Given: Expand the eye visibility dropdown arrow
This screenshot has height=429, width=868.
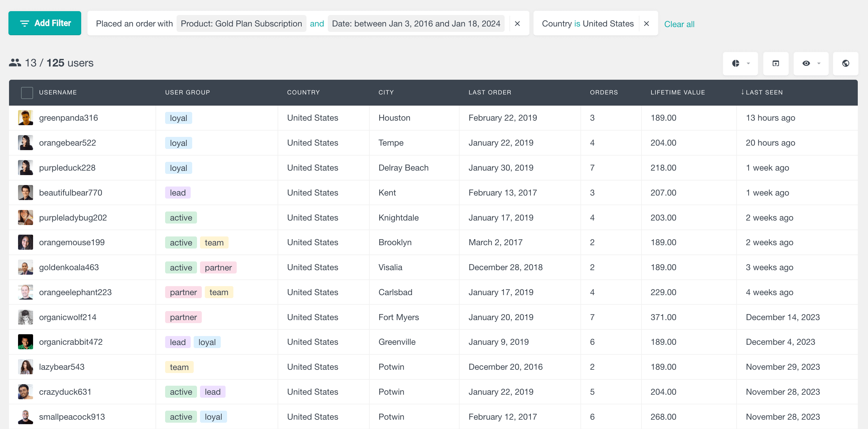Looking at the screenshot, I should (x=818, y=63).
